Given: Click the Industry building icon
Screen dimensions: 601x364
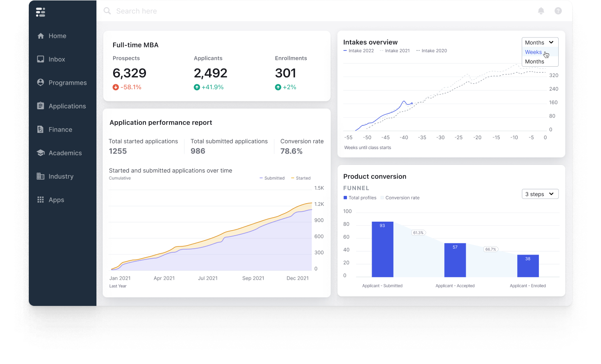Looking at the screenshot, I should (41, 177).
